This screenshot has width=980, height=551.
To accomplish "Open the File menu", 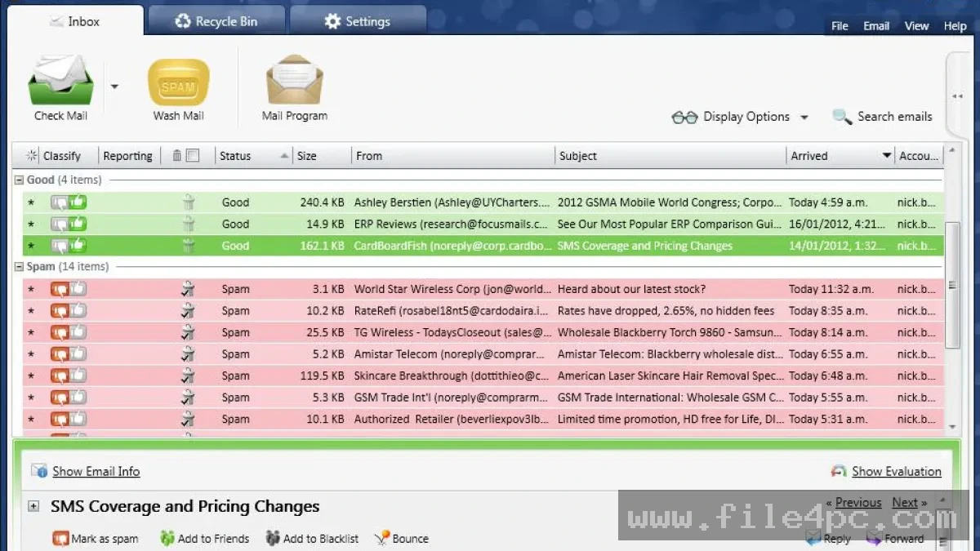I will tap(840, 26).
